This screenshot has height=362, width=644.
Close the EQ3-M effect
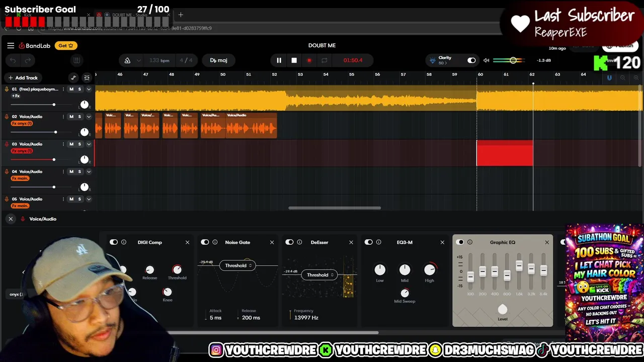[x=442, y=242]
